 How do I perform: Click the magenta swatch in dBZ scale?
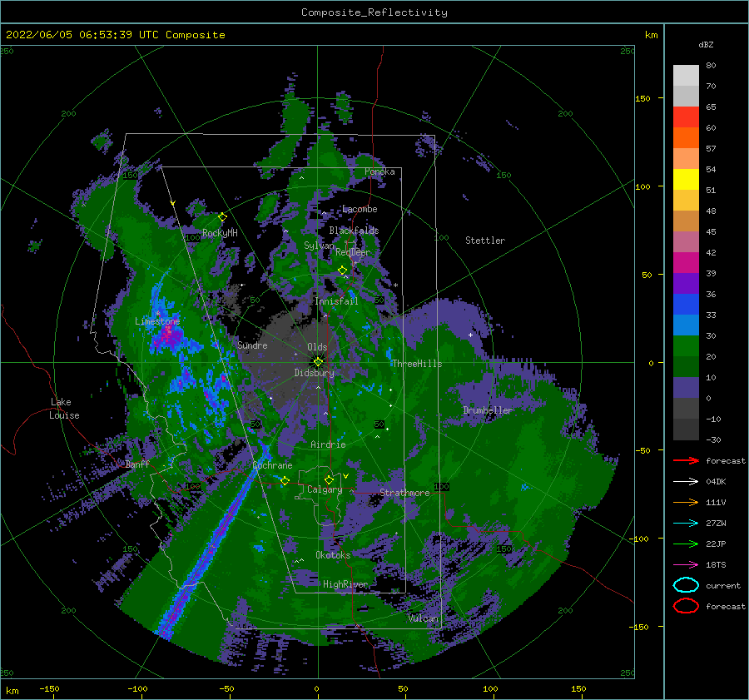click(x=686, y=263)
